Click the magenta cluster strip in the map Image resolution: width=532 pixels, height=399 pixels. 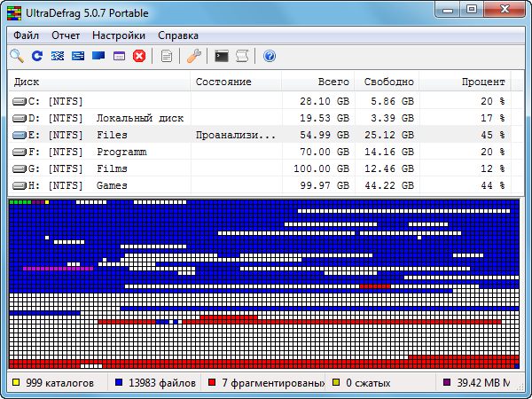pos(58,269)
